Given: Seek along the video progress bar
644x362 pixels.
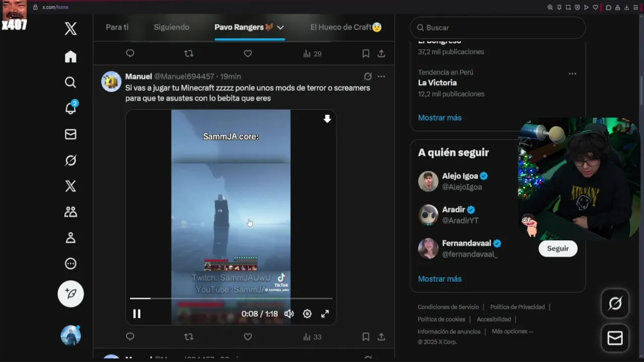Looking at the screenshot, I should point(231,298).
